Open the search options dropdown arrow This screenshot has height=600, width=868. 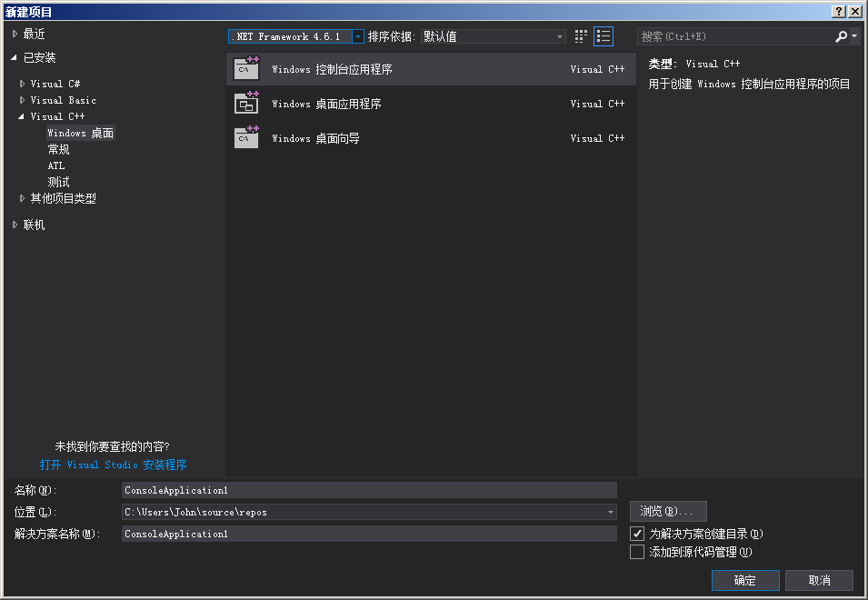click(x=854, y=36)
